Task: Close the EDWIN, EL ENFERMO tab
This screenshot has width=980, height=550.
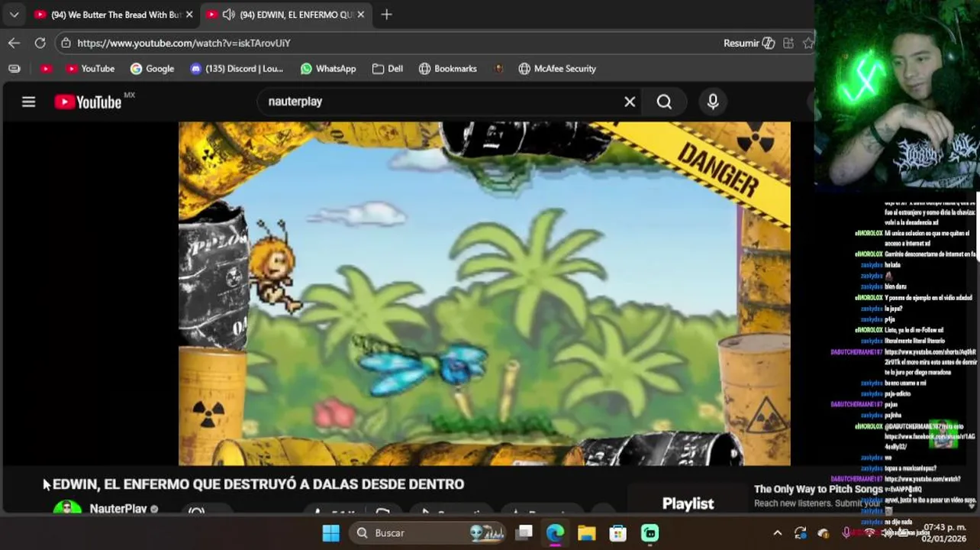Action: (361, 15)
